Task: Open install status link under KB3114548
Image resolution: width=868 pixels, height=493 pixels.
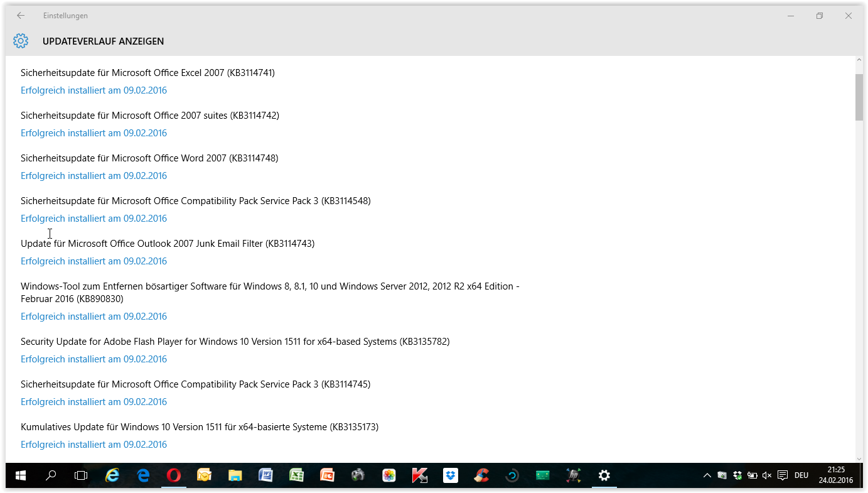Action: (x=94, y=219)
